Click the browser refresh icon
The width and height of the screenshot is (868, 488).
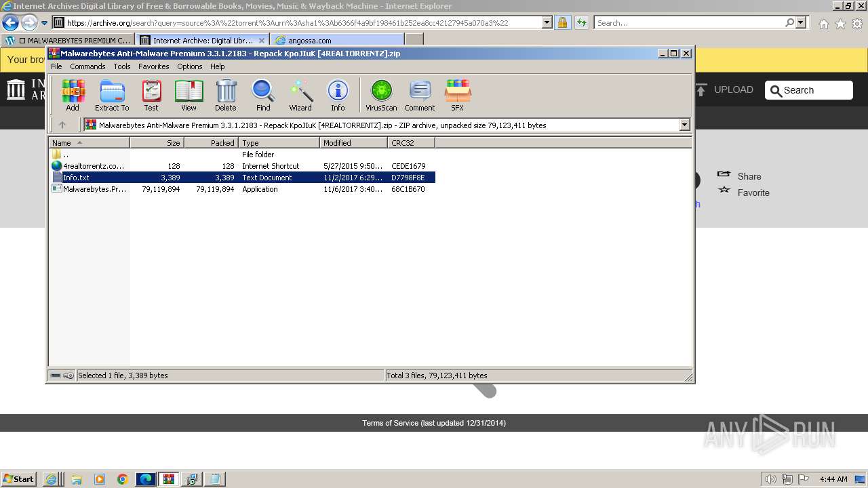581,22
